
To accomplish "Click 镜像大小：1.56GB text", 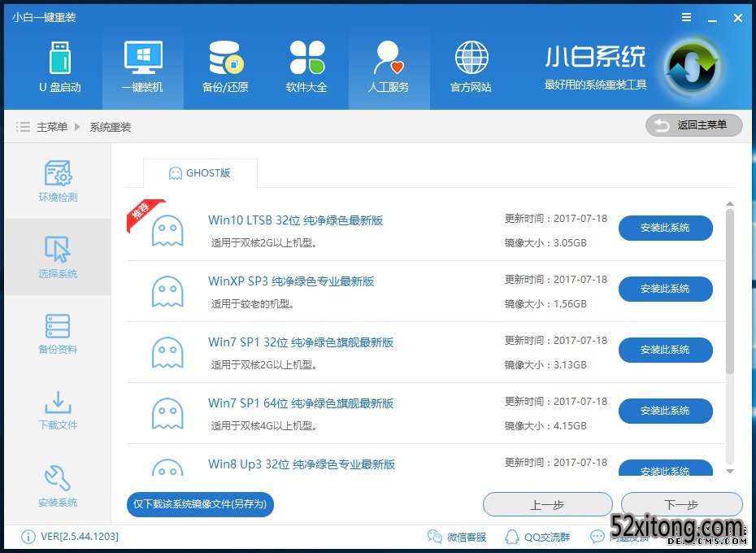I will point(545,304).
